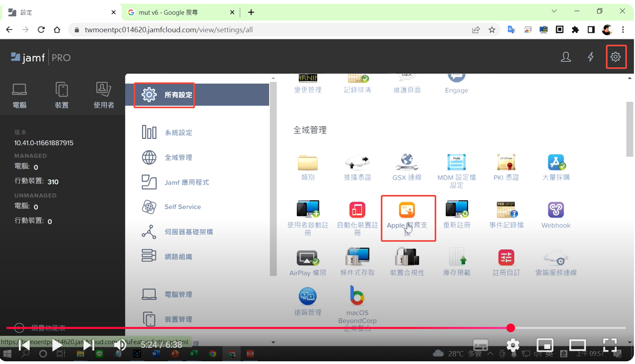Open 裝置合規性 device compliance icon

(407, 257)
